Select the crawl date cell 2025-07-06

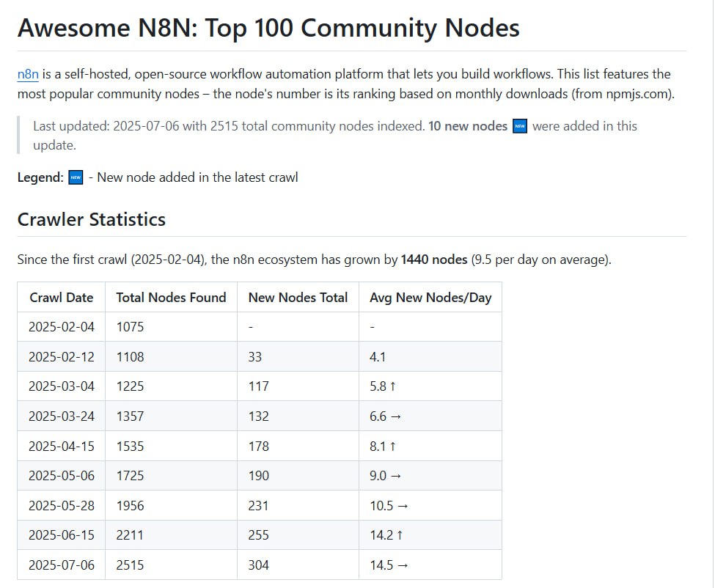(62, 565)
